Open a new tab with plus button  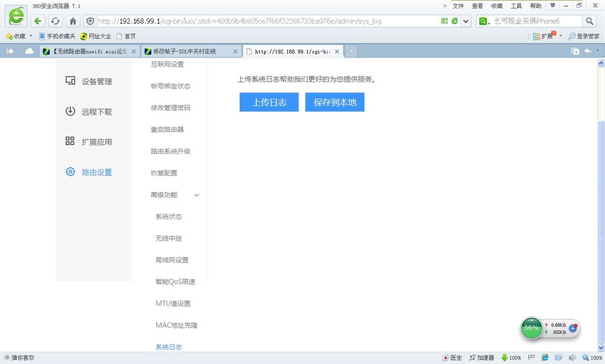[351, 51]
